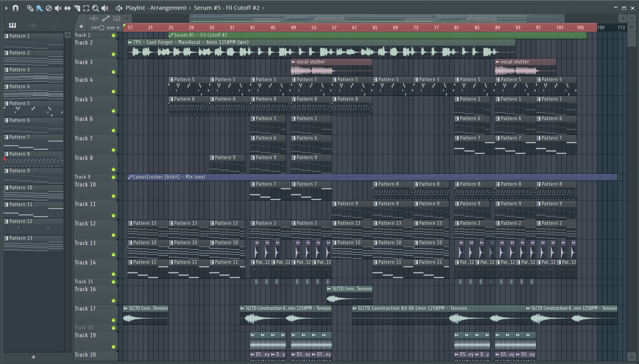Focus pattern clips via the keyboard icon
The height and width of the screenshot is (364, 639).
pos(116,18)
